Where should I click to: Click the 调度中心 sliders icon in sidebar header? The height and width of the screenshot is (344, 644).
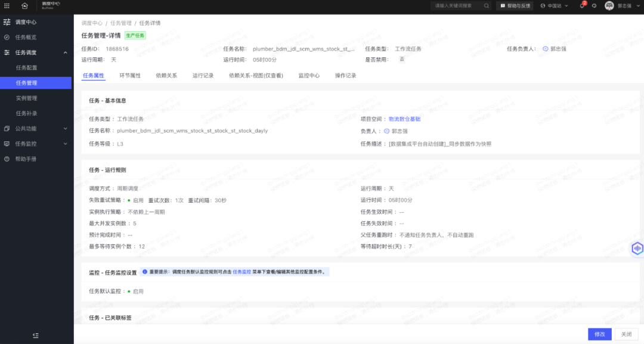[7, 22]
